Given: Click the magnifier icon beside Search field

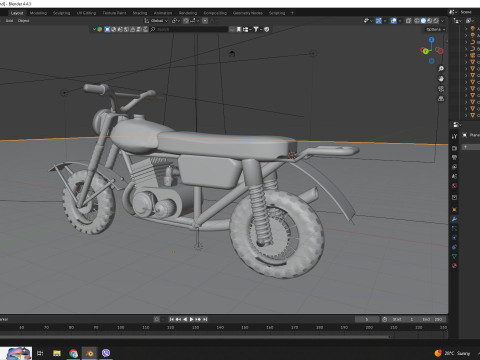Looking at the screenshot, I should pyautogui.click(x=153, y=29).
